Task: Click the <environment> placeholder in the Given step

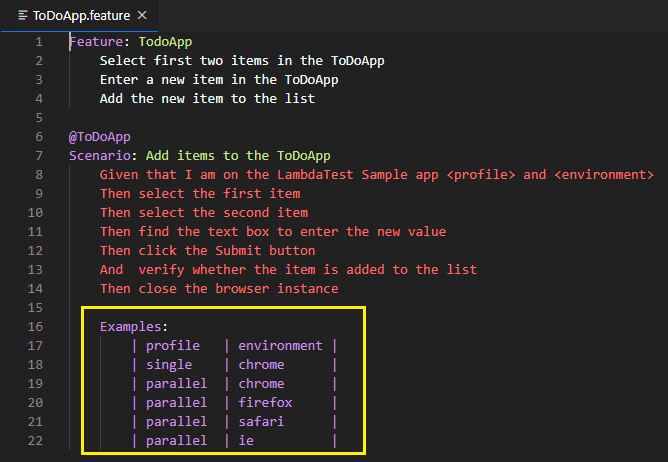Action: click(x=604, y=175)
